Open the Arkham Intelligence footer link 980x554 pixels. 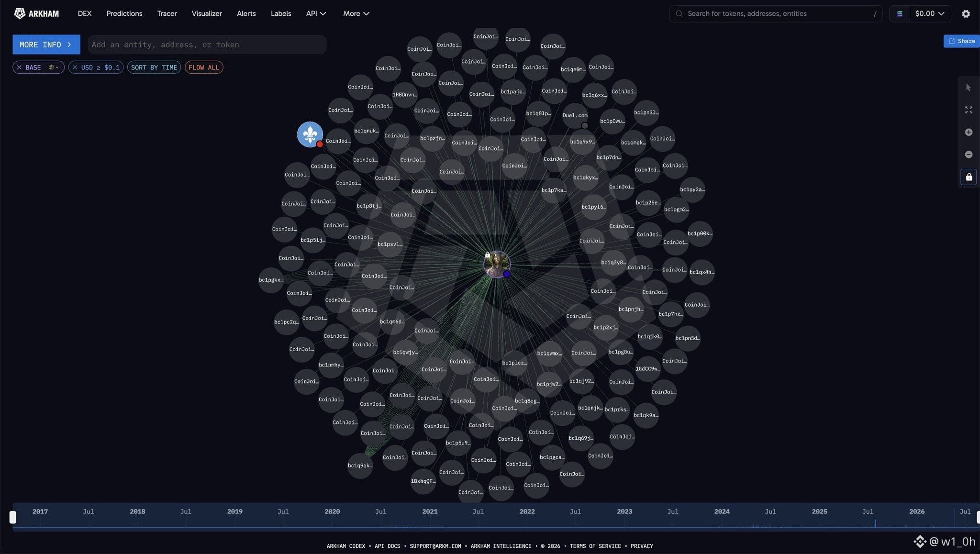(501, 546)
